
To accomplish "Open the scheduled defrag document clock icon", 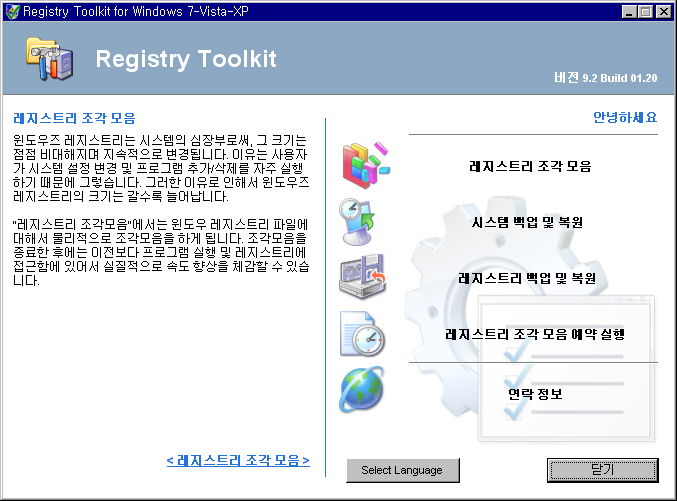I will pyautogui.click(x=362, y=334).
